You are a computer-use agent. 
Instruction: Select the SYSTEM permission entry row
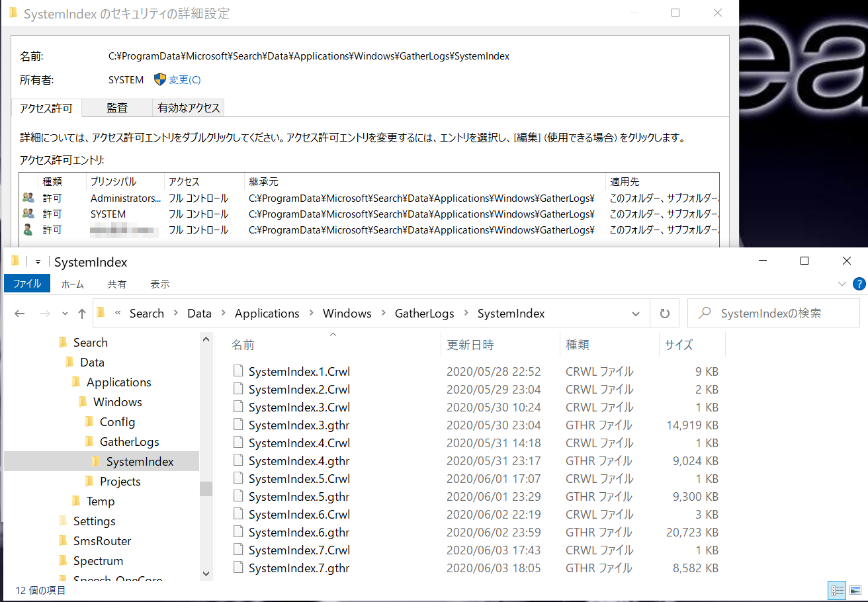[x=369, y=214]
